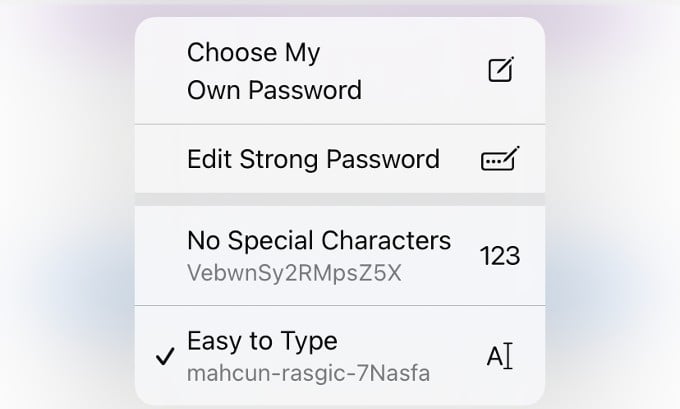This screenshot has height=409, width=680.
Task: Tap the square-and-pencil compose icon
Action: coord(501,69)
